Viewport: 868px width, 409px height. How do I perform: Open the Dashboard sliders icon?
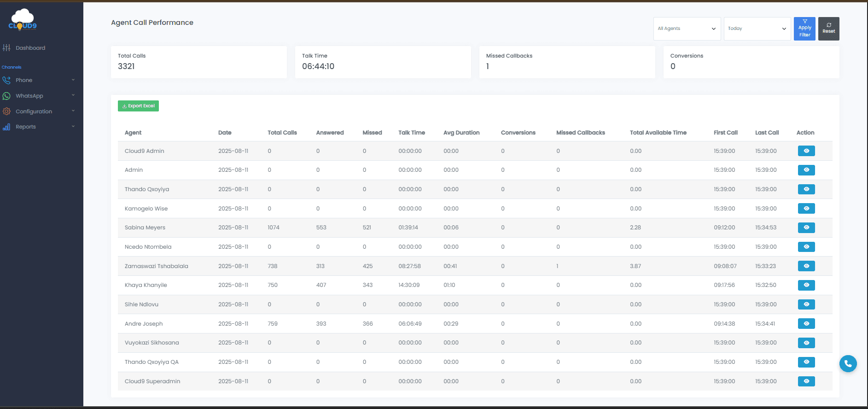6,48
